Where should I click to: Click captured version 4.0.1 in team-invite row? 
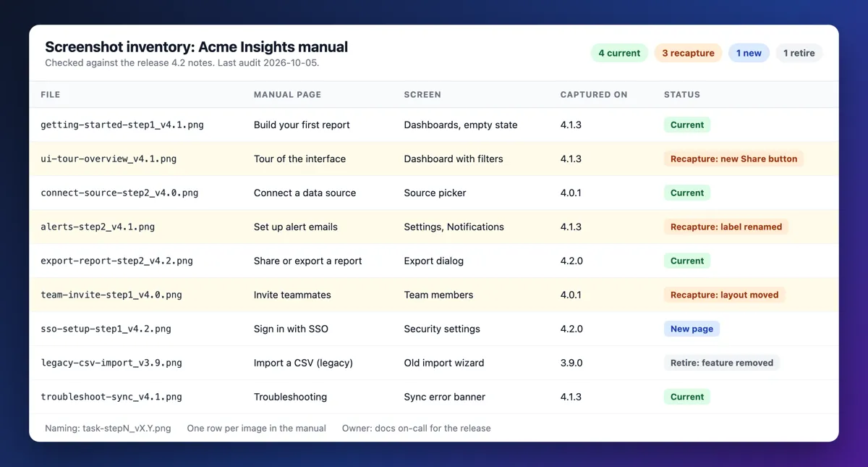coord(571,295)
